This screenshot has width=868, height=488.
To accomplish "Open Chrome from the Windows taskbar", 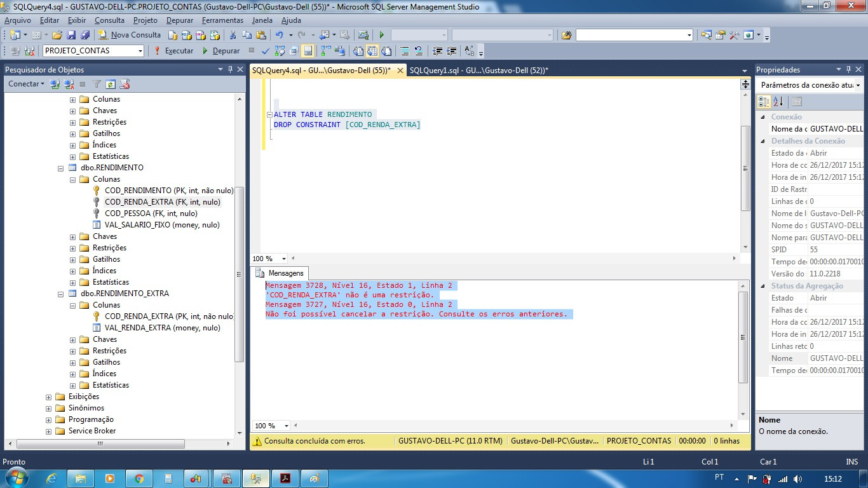I will pos(139,478).
